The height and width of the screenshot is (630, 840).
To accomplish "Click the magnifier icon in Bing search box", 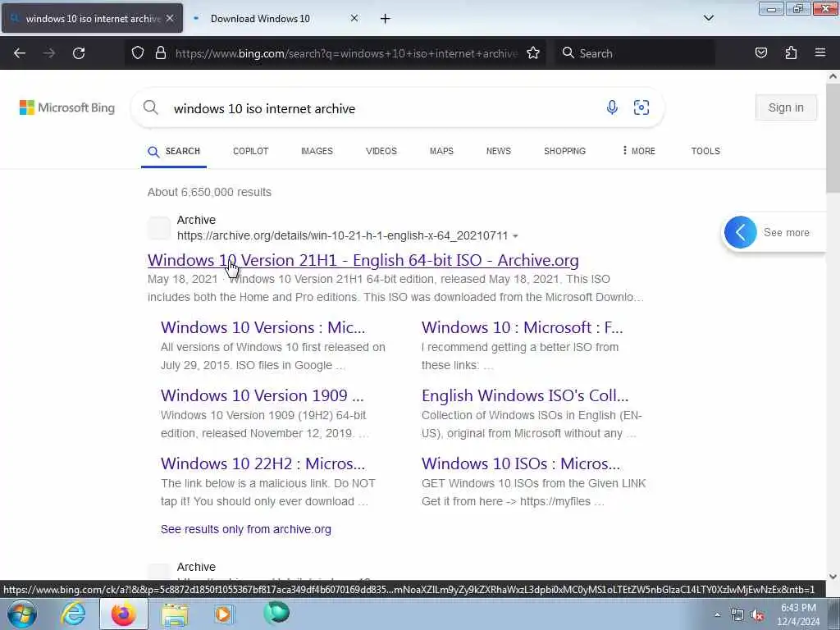I will 151,107.
